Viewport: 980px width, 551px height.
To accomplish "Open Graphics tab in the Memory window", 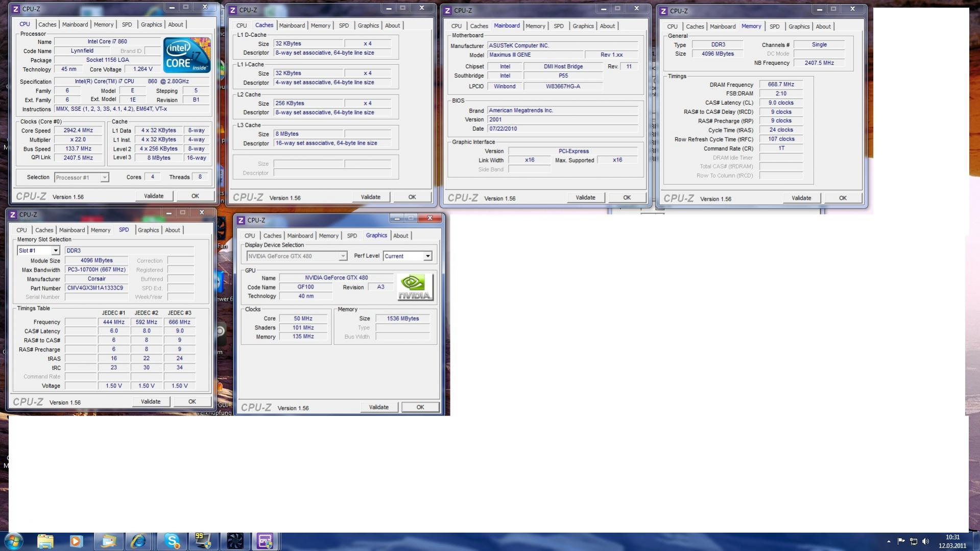I will [x=799, y=27].
